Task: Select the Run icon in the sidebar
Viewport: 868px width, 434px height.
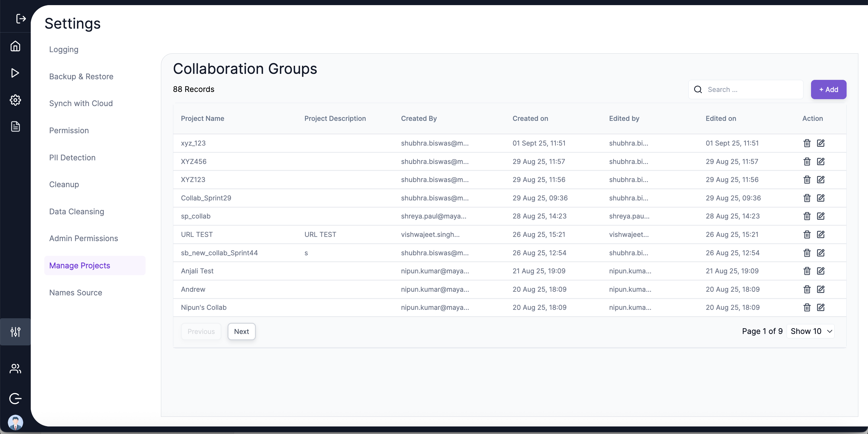Action: (15, 73)
